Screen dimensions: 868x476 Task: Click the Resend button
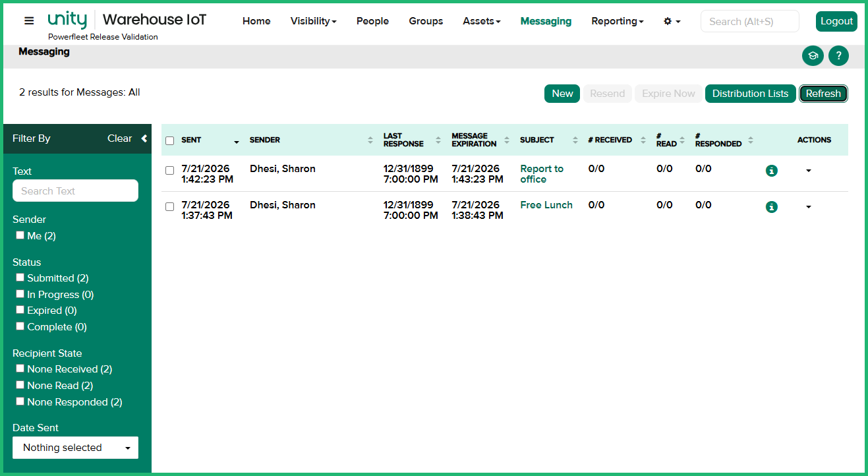pyautogui.click(x=607, y=94)
